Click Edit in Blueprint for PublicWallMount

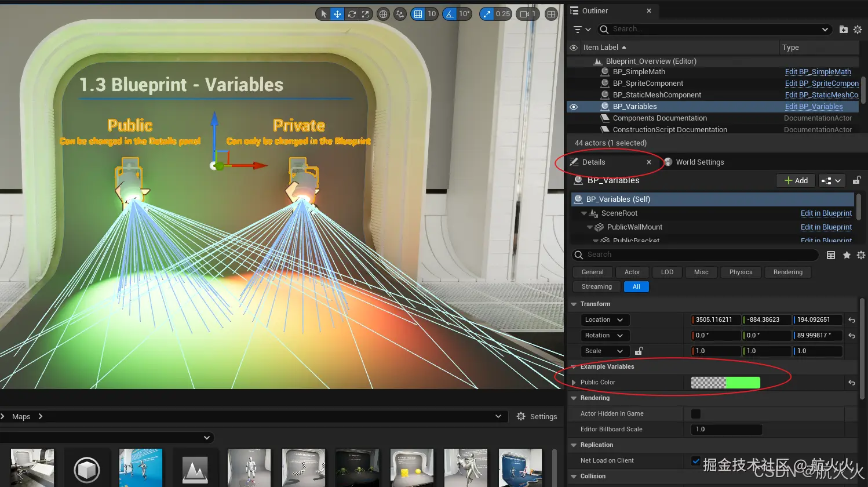826,227
